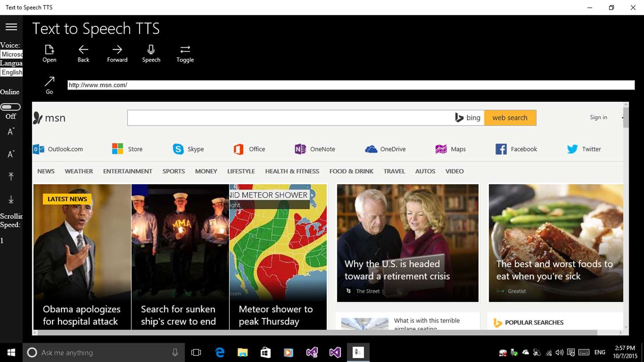The height and width of the screenshot is (362, 644).
Task: Open the hamburger menu icon
Action: [x=11, y=27]
